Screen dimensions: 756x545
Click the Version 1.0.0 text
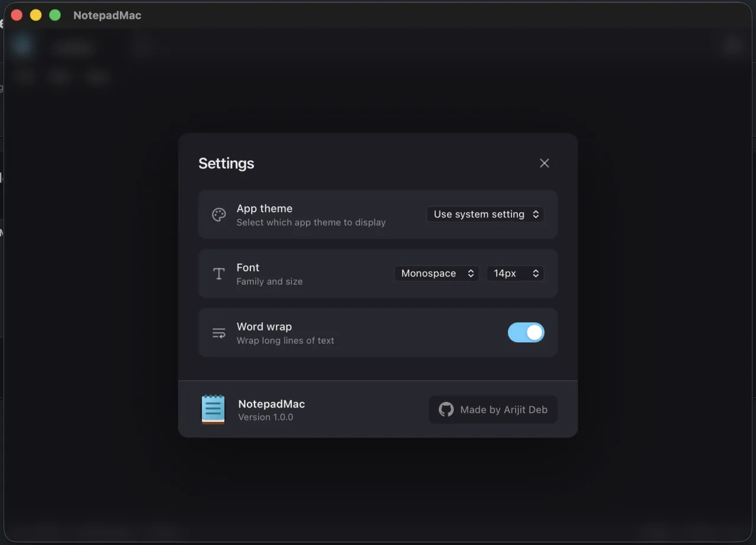point(265,417)
